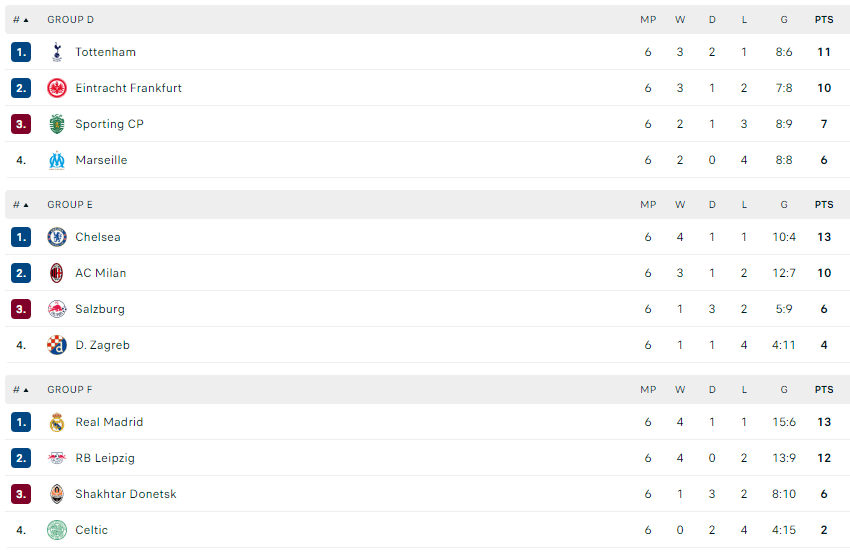Open the D. Zagreb team link
The width and height of the screenshot is (850, 552).
pyautogui.click(x=102, y=345)
